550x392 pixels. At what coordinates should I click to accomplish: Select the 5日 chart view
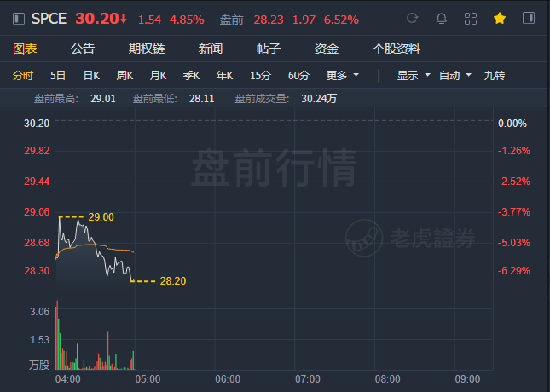click(x=58, y=75)
